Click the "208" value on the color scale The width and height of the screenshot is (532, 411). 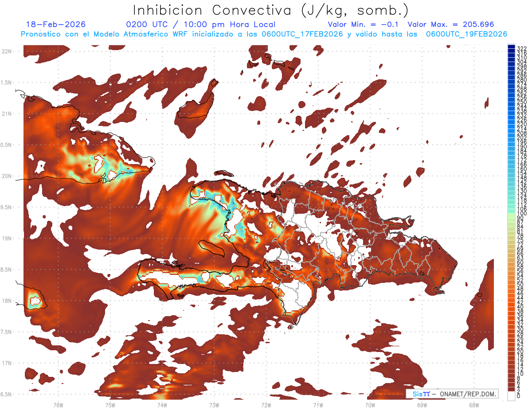pos(521,133)
